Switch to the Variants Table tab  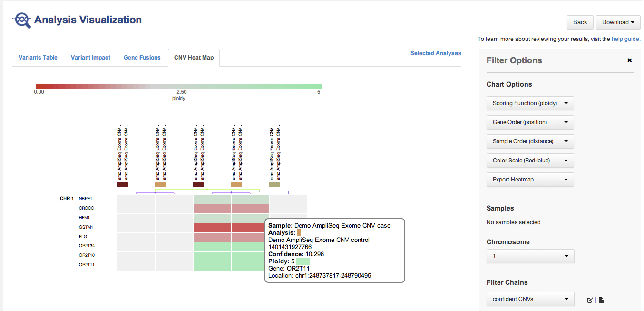[38, 58]
